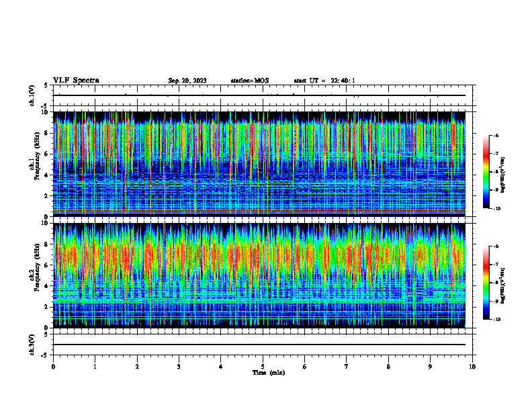Click the "-8" value on ch.1 color bar
532x411 pixels.
coord(496,172)
